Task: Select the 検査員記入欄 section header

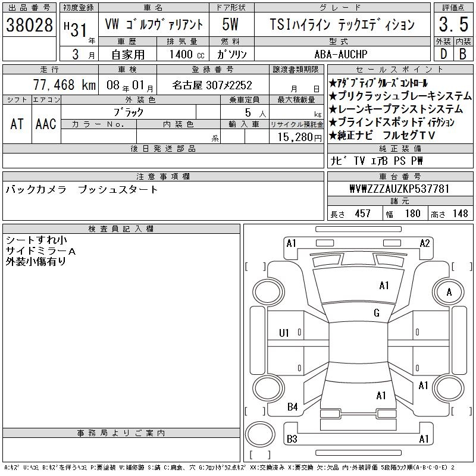Action: click(121, 229)
